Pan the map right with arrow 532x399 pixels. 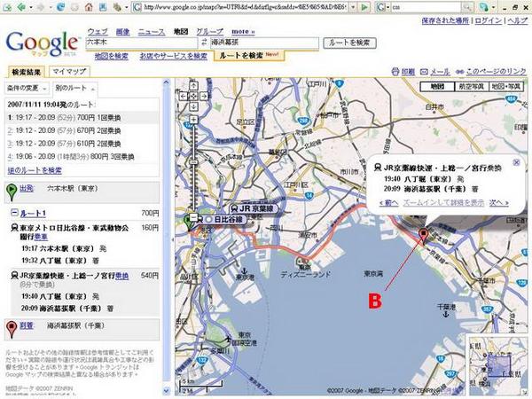203,96
